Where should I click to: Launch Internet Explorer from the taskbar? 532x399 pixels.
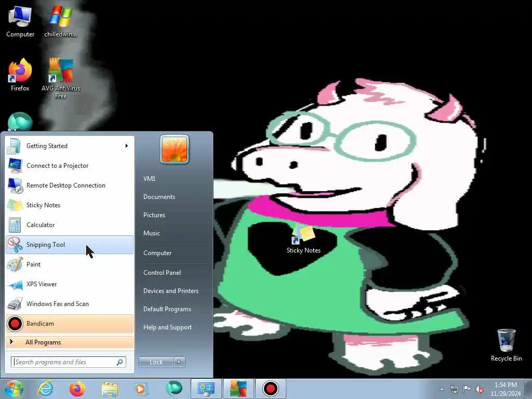point(45,389)
